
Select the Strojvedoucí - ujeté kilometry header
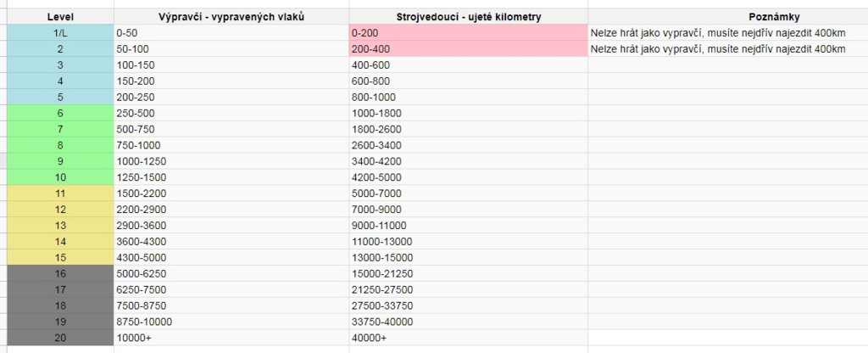[468, 17]
